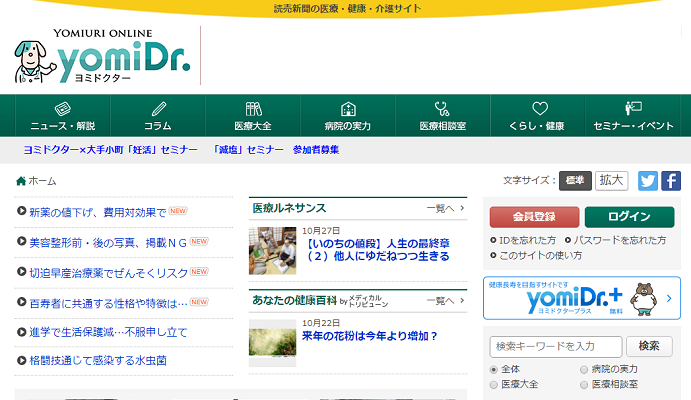Open the IDを忘れた方 link
Screen dimensions: 691x400
tap(527, 240)
